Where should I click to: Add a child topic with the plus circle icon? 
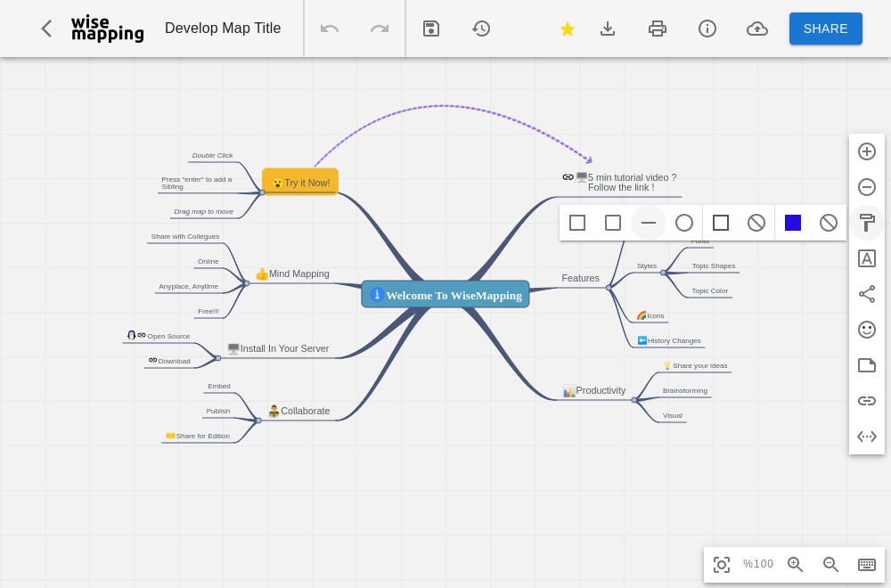tap(867, 151)
